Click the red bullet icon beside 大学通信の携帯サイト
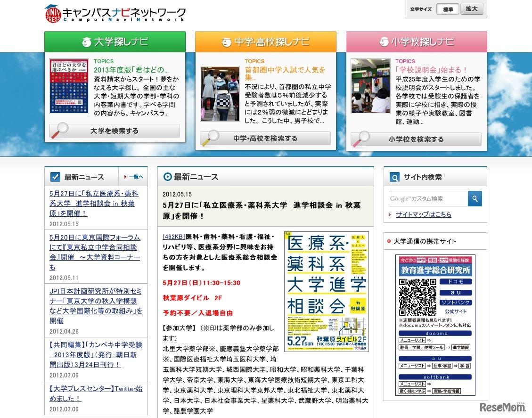 point(389,241)
